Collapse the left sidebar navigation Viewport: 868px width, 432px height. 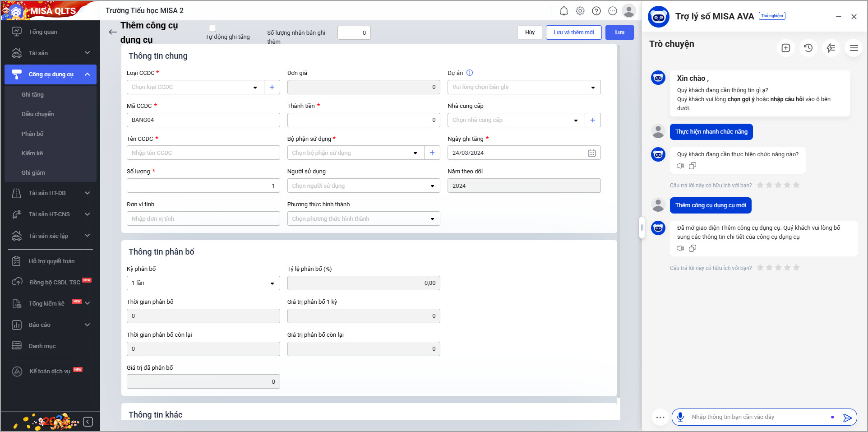click(88, 422)
